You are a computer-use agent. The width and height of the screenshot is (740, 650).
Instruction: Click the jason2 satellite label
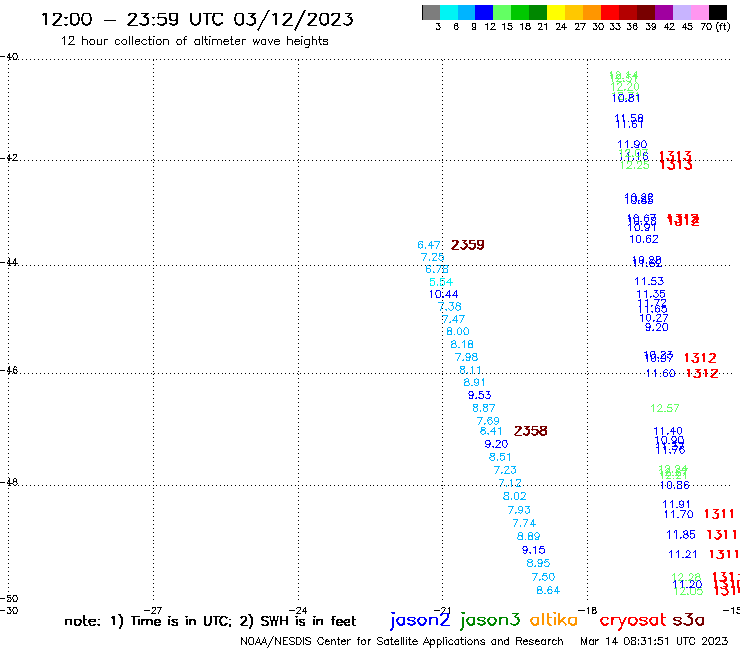tap(420, 620)
